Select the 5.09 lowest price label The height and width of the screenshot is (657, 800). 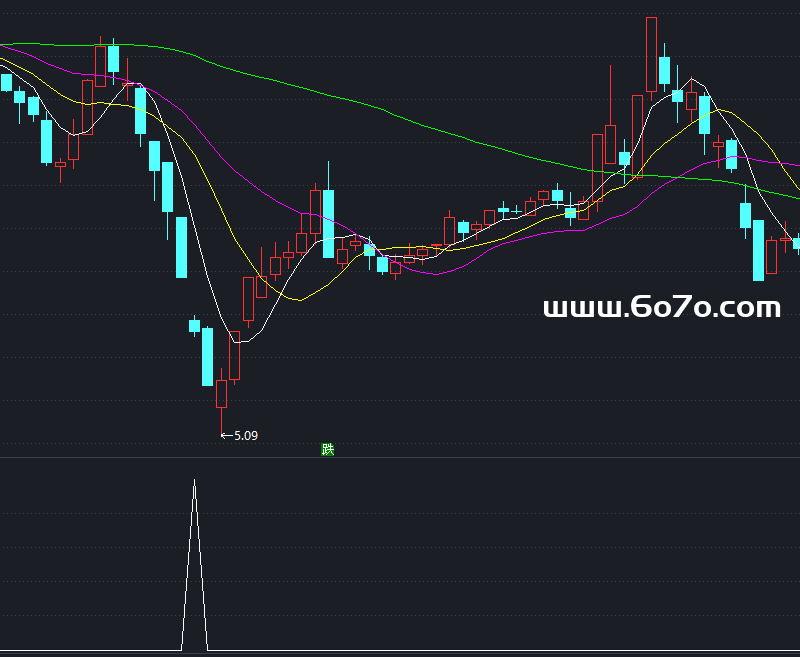(246, 436)
